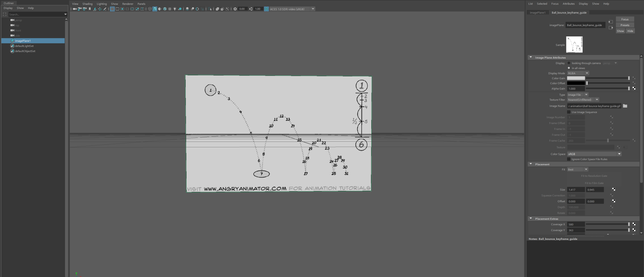Enable Use Image Sequence checkbox
The image size is (644, 277).
569,112
